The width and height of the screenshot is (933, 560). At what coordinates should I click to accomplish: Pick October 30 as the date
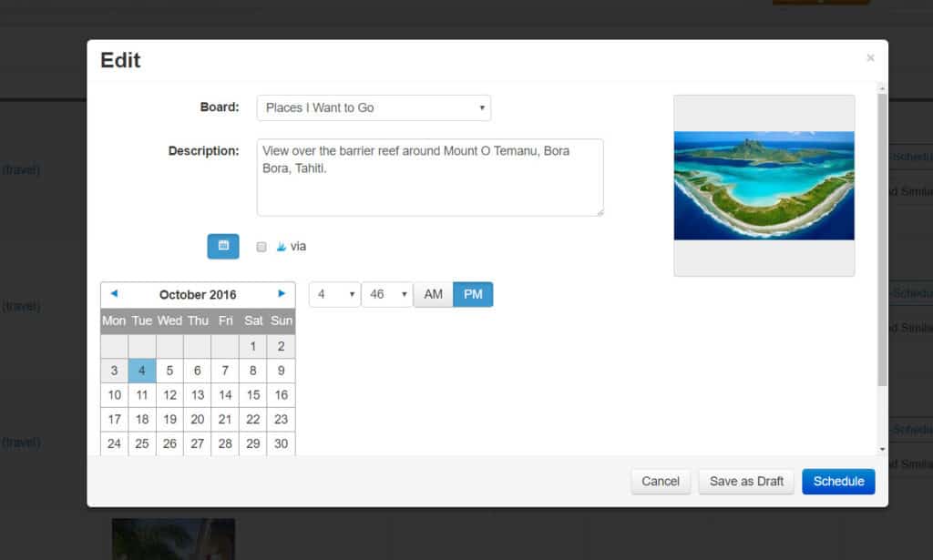click(282, 443)
